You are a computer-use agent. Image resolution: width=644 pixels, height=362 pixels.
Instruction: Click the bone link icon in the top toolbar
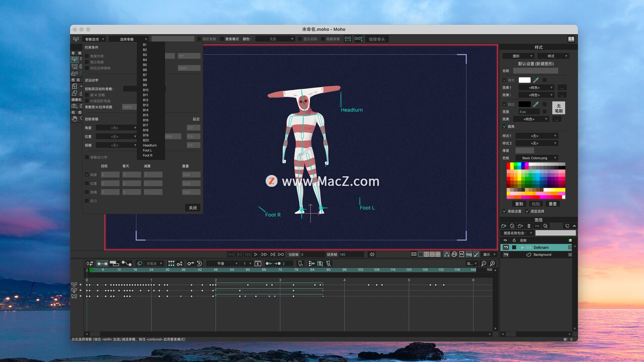point(348,39)
